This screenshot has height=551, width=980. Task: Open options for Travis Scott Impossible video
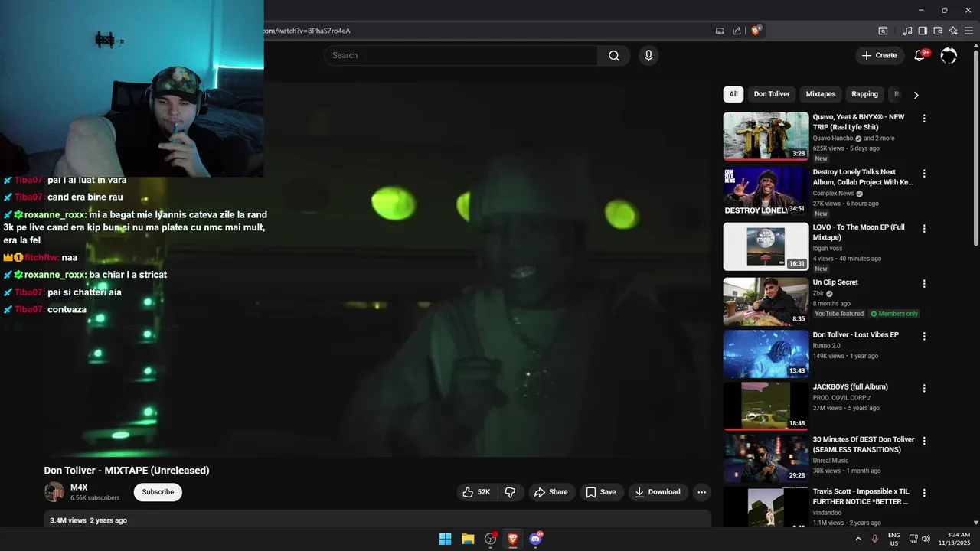(924, 493)
